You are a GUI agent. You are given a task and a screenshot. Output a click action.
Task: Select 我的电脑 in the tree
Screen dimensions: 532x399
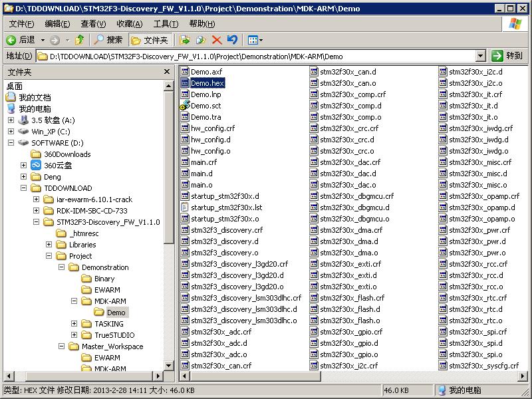click(35, 109)
